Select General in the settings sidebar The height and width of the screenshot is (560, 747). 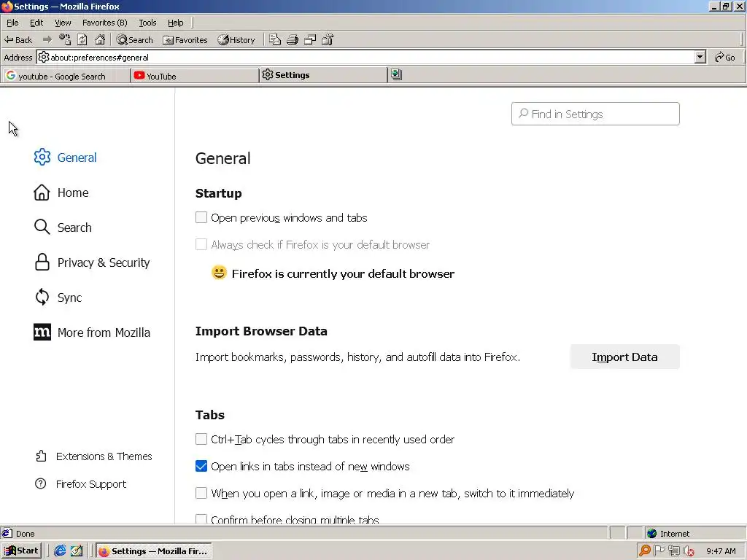[65, 157]
